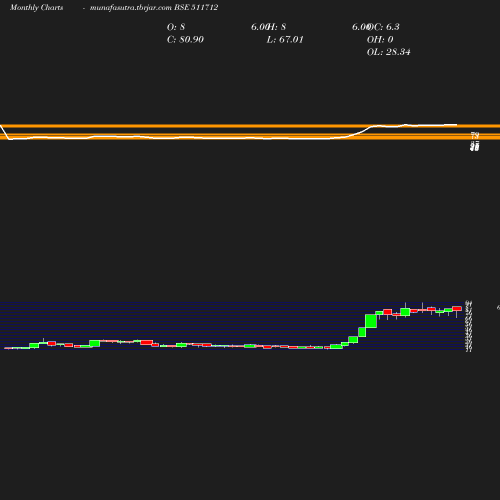Viewport: 500px width, 500px height.
Task: Click the tallest green candlestick in the rally
Action: click(x=371, y=321)
